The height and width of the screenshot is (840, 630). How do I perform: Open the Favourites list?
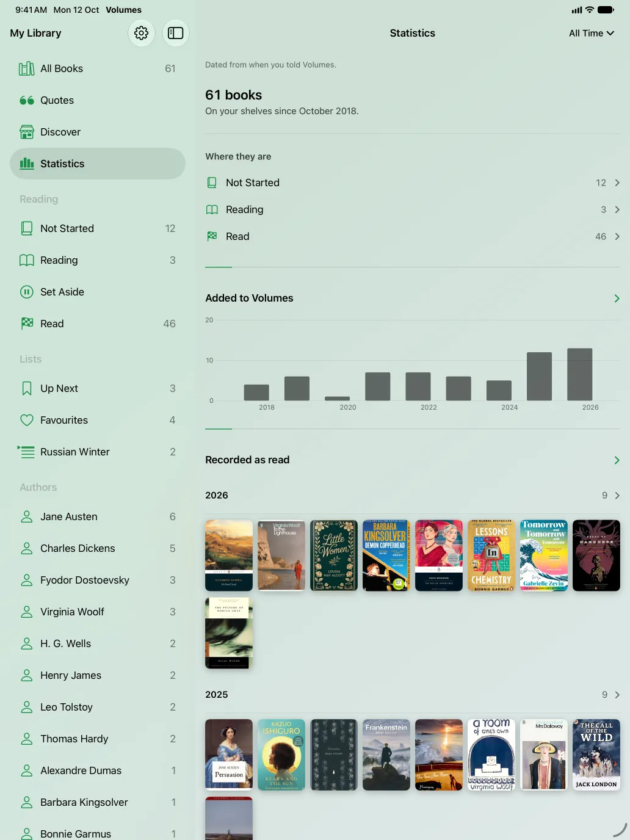pos(98,420)
